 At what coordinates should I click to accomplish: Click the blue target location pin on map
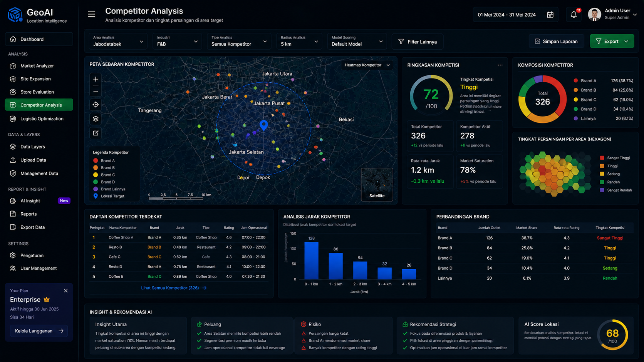[264, 125]
